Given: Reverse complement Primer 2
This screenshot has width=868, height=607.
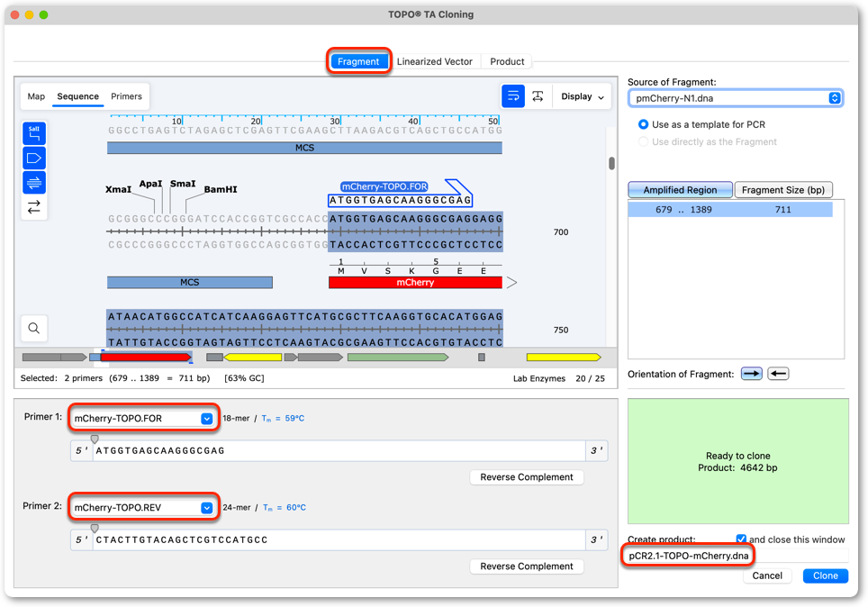Looking at the screenshot, I should [527, 566].
